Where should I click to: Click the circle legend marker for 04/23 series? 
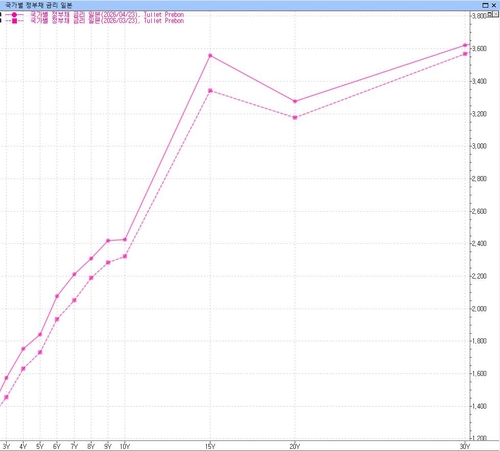click(x=14, y=15)
